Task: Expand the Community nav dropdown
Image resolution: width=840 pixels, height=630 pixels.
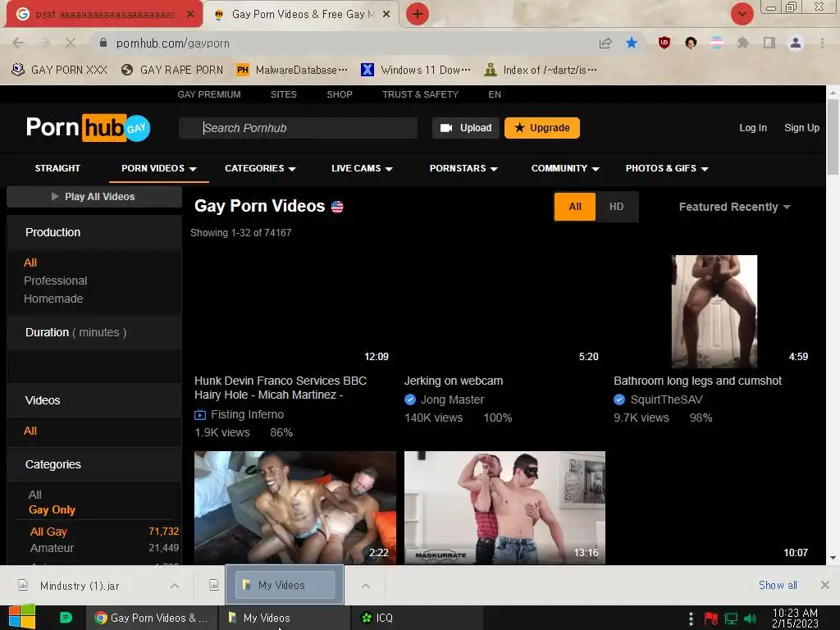Action: pyautogui.click(x=565, y=168)
